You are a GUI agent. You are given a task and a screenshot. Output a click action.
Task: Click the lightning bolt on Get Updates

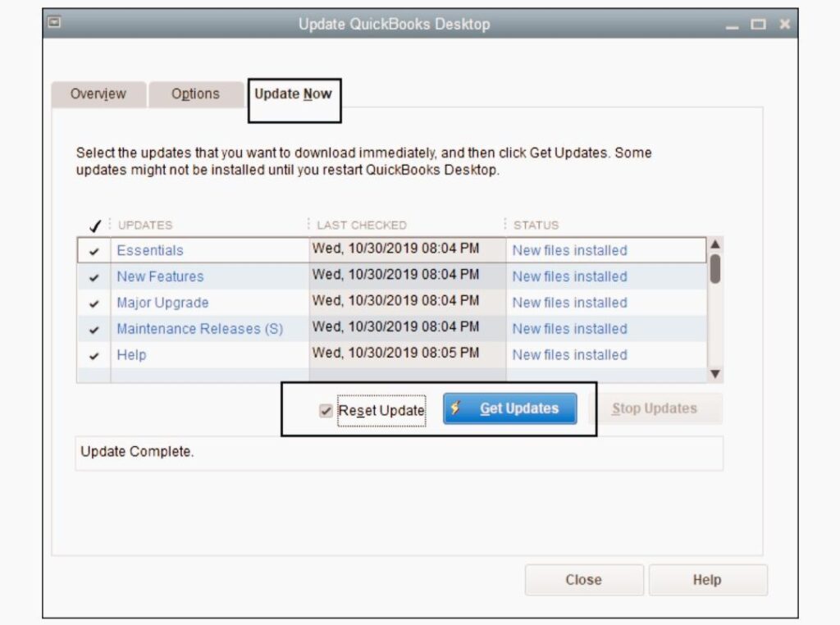455,408
